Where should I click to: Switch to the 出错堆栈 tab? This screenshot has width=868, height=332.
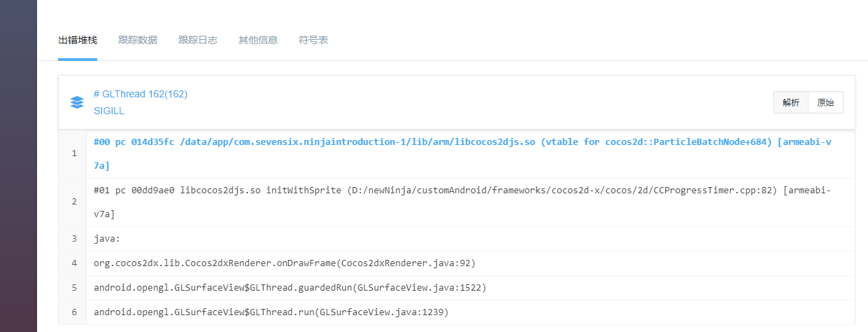pyautogui.click(x=78, y=40)
